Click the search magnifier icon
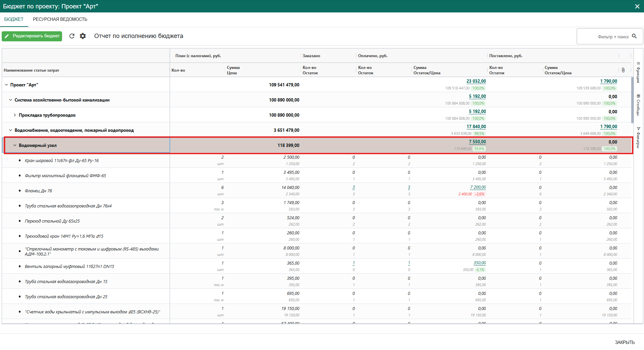 634,36
